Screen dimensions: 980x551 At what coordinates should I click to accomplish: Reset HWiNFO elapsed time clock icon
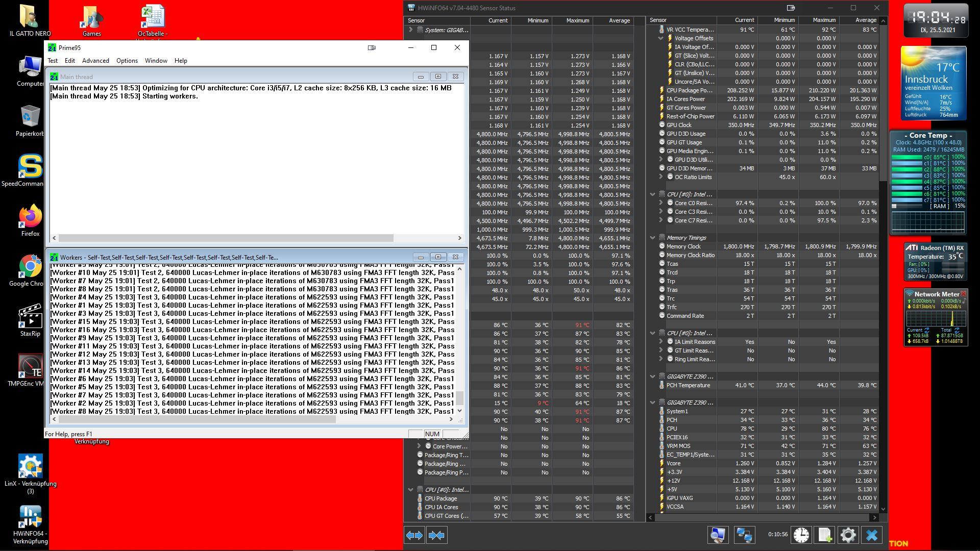pyautogui.click(x=801, y=535)
